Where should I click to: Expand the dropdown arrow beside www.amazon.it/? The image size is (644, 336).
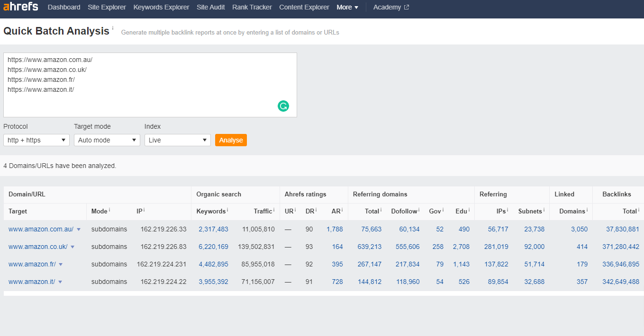(x=60, y=282)
